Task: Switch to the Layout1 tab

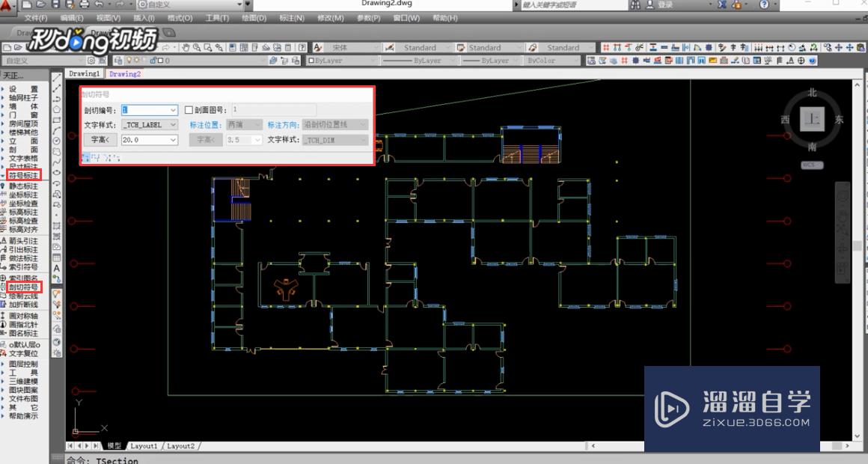Action: pyautogui.click(x=144, y=446)
